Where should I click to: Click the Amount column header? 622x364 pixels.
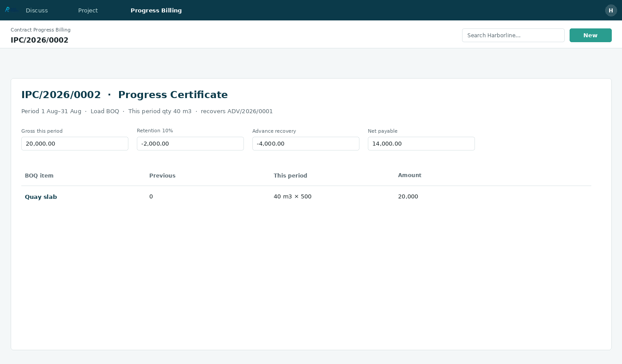410,175
